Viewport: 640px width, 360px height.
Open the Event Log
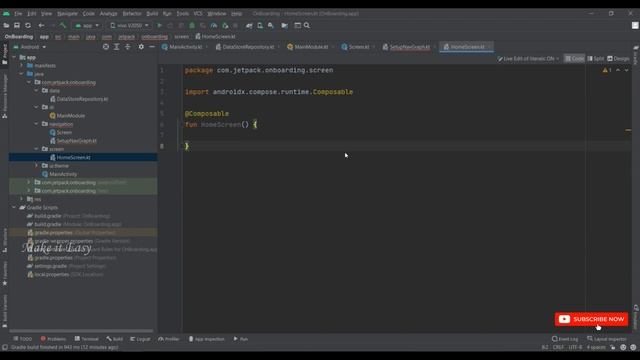[565, 339]
